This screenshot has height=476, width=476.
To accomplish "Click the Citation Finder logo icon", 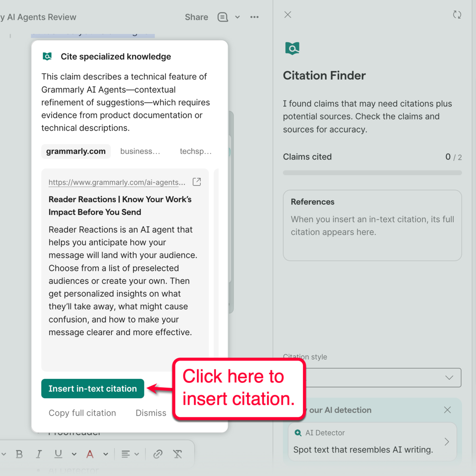I will point(292,48).
